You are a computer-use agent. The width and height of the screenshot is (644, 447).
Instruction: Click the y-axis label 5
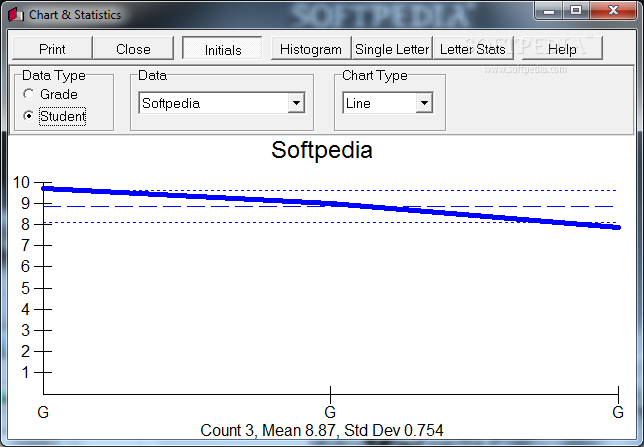coord(25,288)
